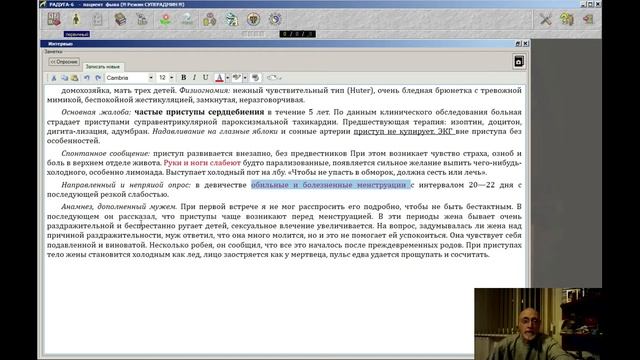Click the icon right of the stacked books
Viewport: 640px width, 360px height.
(x=142, y=19)
